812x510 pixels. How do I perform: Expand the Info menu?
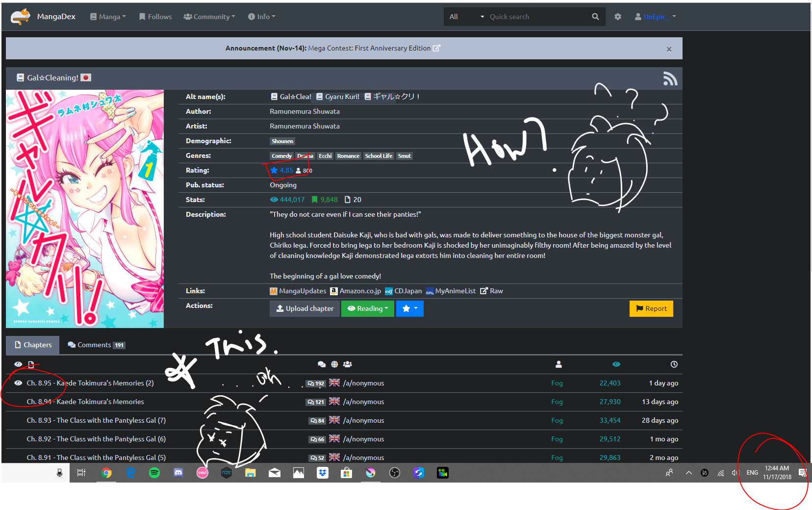click(262, 17)
